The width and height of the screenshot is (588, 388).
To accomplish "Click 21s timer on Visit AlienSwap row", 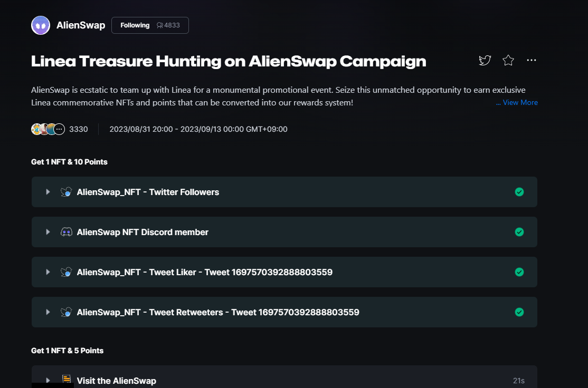I will pyautogui.click(x=519, y=381).
